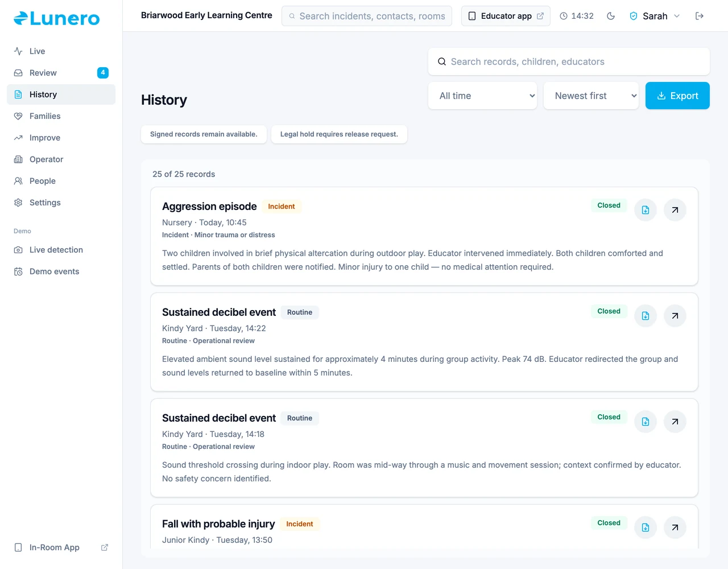Open the Live page in sidebar

(x=61, y=51)
